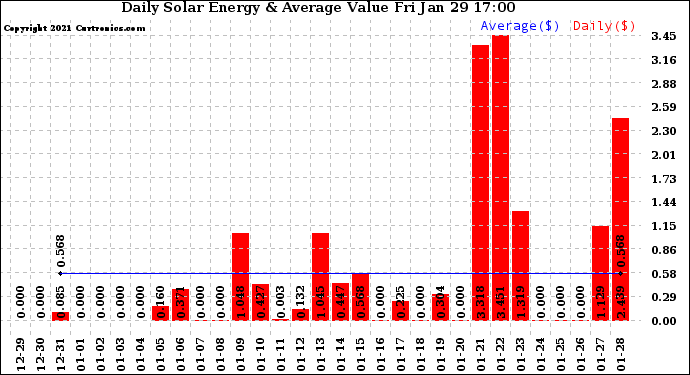
Task: Click the x-axis date label 12-29
Action: (x=21, y=355)
